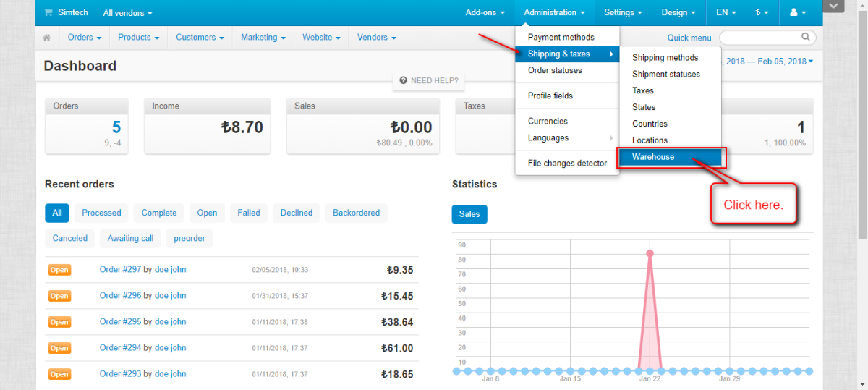
Task: Open the currency symbol selector
Action: [x=762, y=12]
